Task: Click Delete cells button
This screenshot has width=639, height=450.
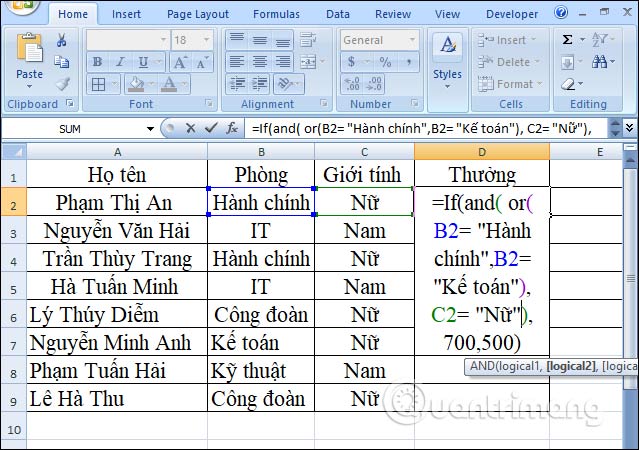Action: (509, 62)
